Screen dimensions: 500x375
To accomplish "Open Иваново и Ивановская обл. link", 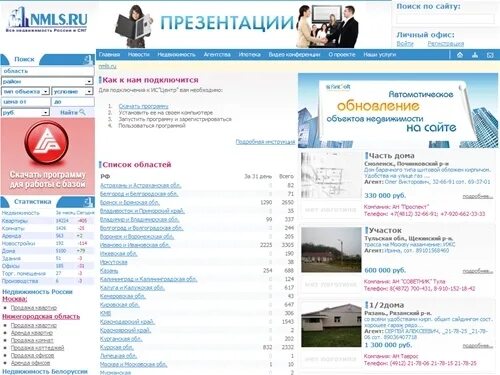I will [135, 245].
